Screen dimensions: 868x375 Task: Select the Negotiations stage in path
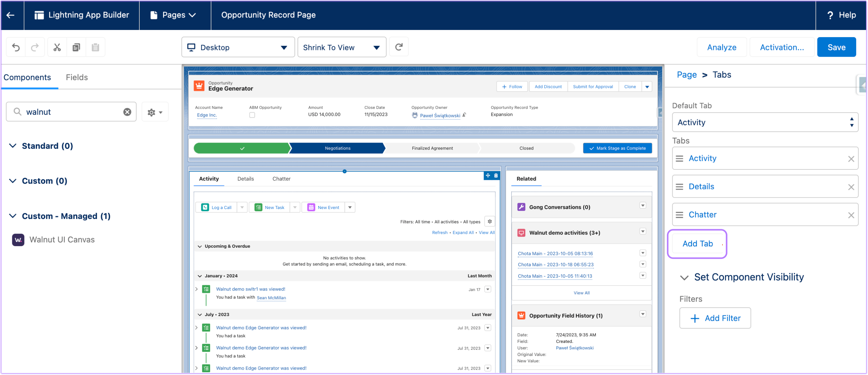(x=337, y=148)
